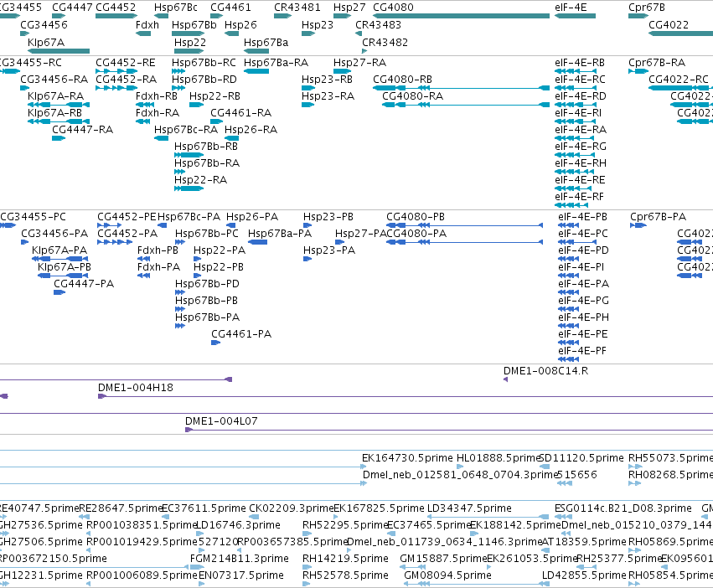Click transcript Hsp23-RB

(327, 79)
